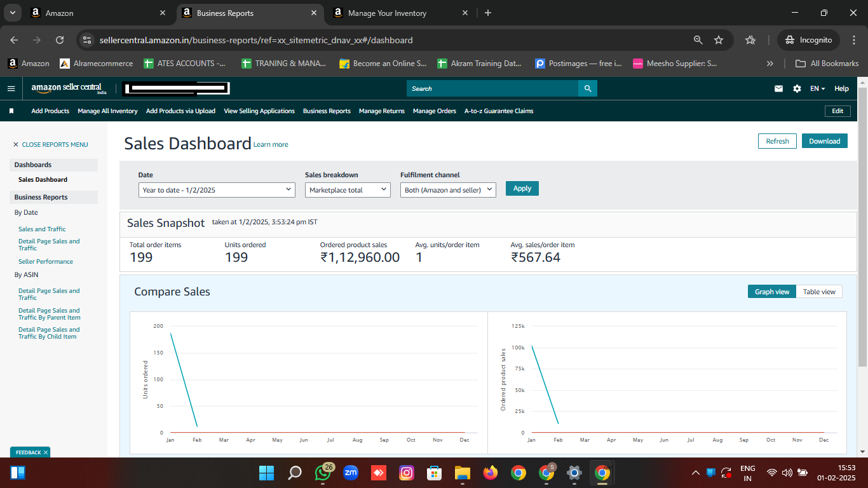Open the Sales and Traffic report
The width and height of the screenshot is (868, 488).
(42, 229)
